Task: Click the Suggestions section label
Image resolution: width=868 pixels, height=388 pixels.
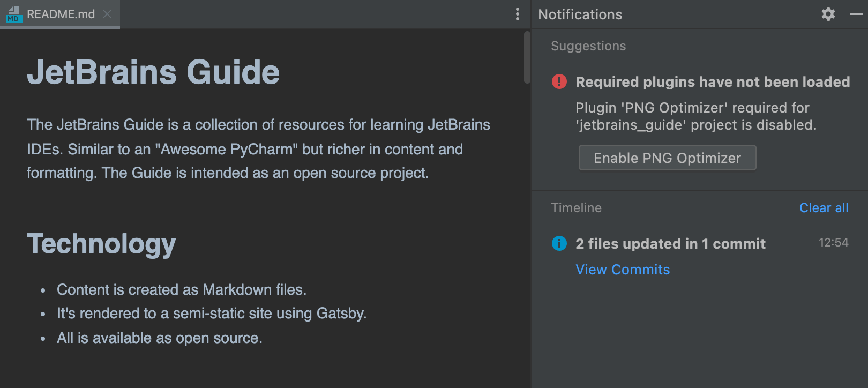Action: pos(588,46)
